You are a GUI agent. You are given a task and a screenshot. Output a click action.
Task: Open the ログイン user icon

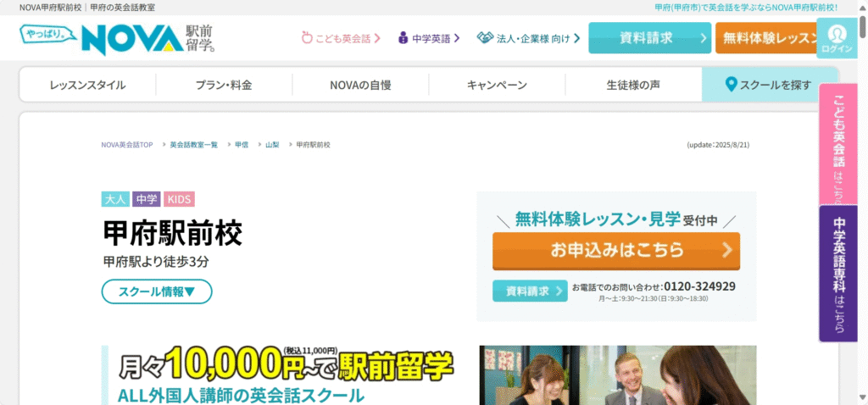tap(837, 38)
